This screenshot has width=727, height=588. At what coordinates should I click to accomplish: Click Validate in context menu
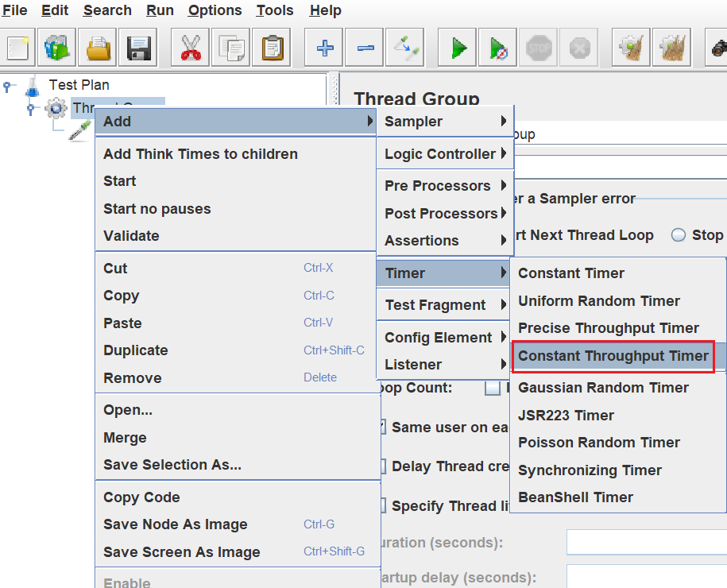coord(235,236)
